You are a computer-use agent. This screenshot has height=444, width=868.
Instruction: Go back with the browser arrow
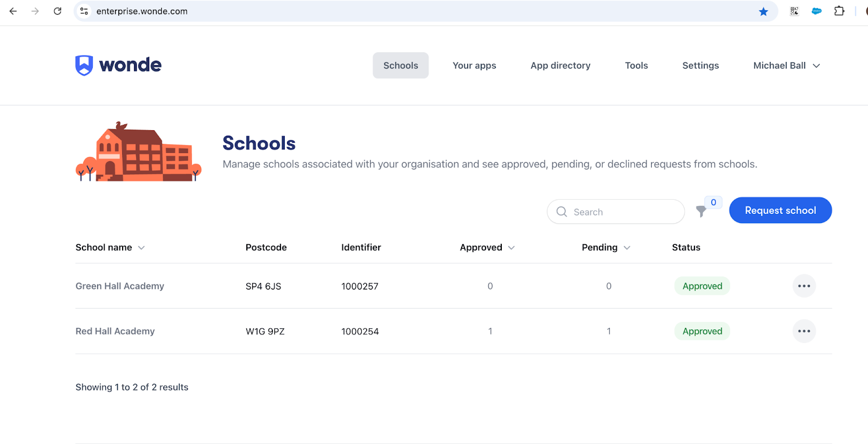pyautogui.click(x=14, y=11)
